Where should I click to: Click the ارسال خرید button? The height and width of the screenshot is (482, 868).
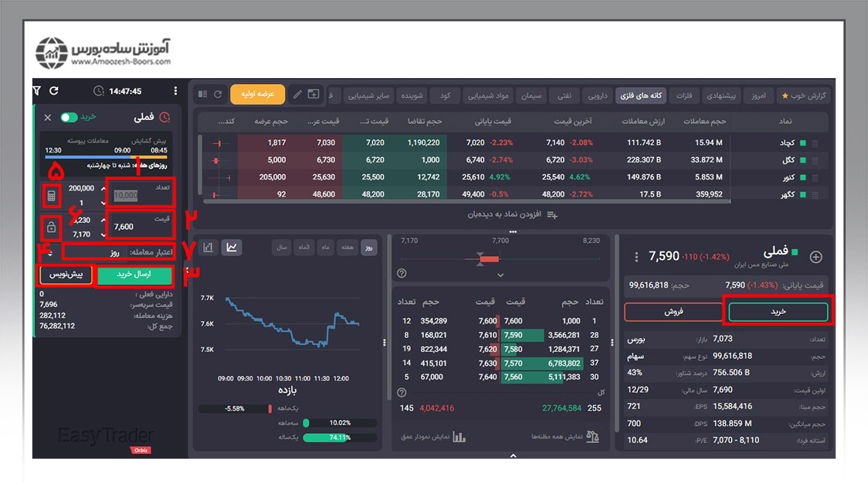[x=135, y=276]
